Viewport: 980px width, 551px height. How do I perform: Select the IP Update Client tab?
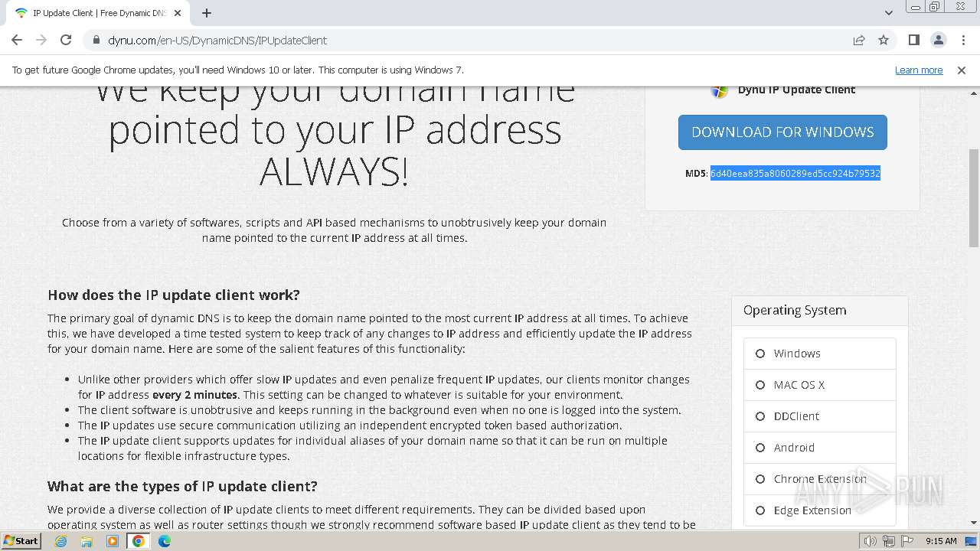coord(100,13)
